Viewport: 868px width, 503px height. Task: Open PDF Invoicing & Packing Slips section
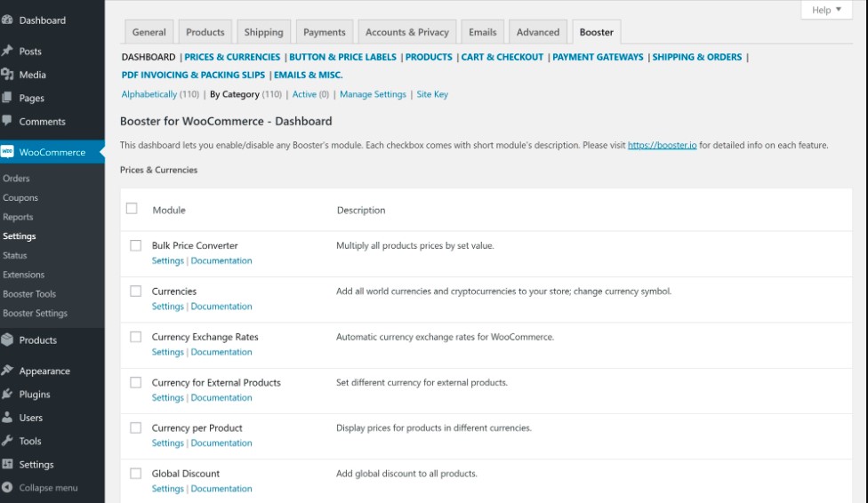point(193,75)
